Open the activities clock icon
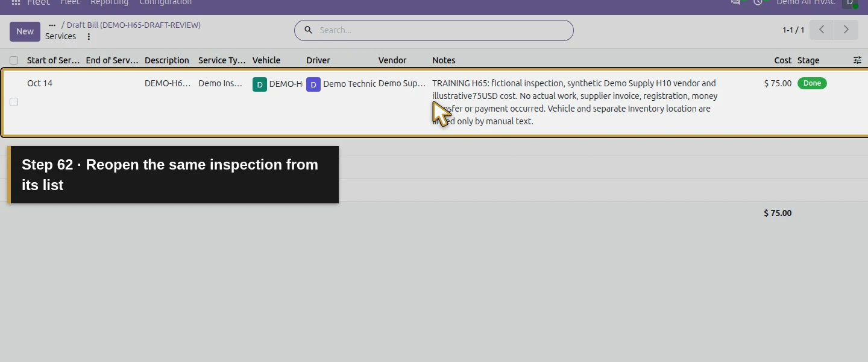This screenshot has width=868, height=362. click(758, 2)
